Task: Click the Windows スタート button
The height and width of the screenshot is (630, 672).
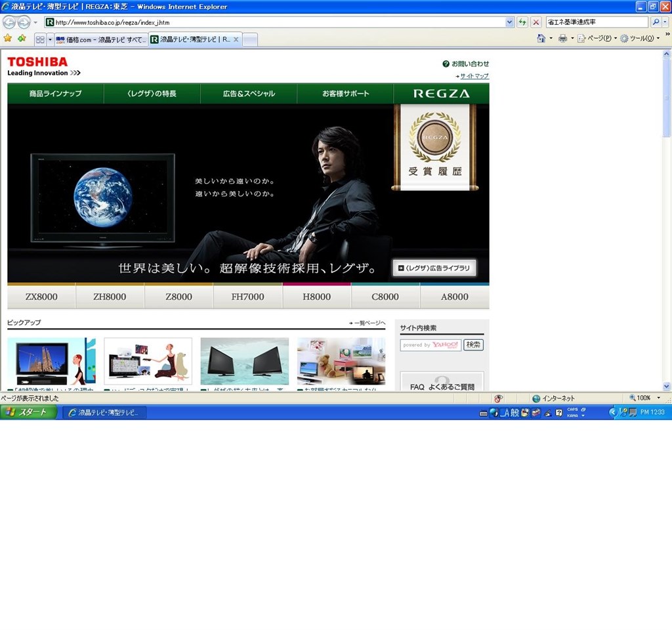Action: pos(28,412)
